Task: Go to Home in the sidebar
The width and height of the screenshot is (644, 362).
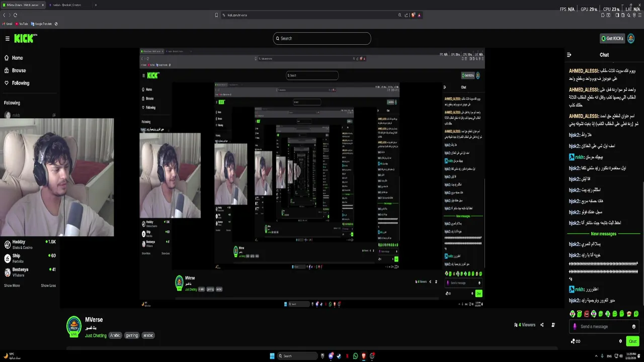Action: [x=14, y=58]
